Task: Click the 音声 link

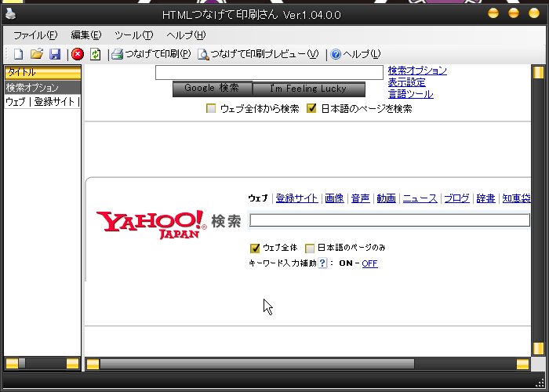Action: pos(360,198)
